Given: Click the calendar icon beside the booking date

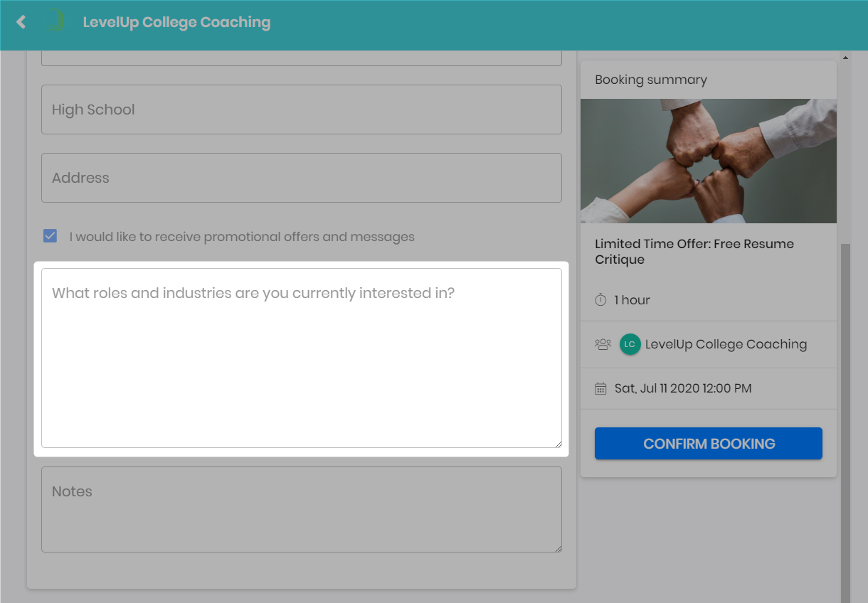Looking at the screenshot, I should click(x=600, y=388).
